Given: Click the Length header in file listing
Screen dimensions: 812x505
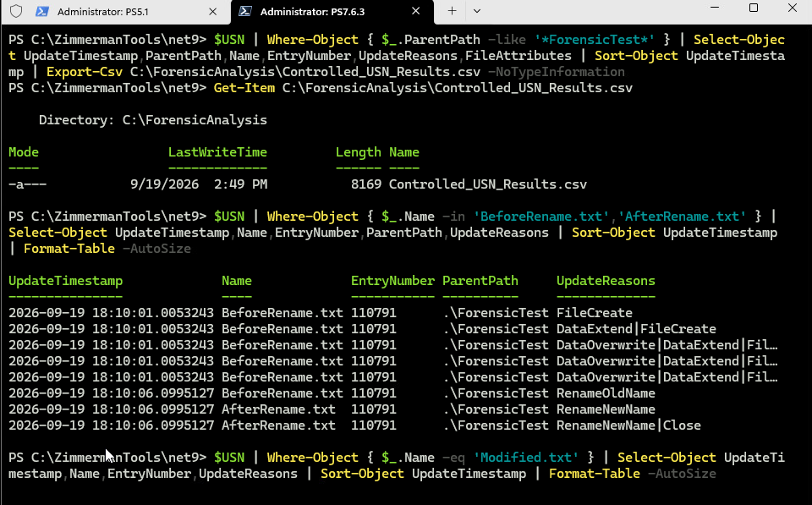Looking at the screenshot, I should click(x=359, y=152).
